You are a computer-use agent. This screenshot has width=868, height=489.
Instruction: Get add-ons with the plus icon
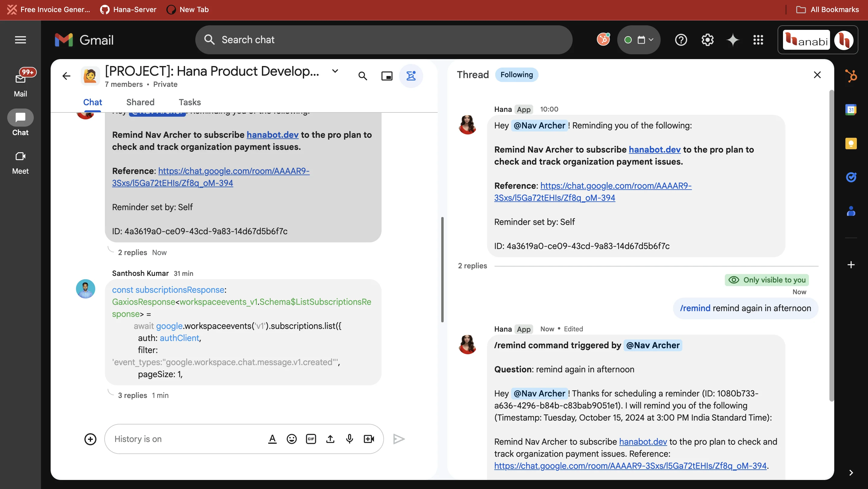pyautogui.click(x=851, y=265)
